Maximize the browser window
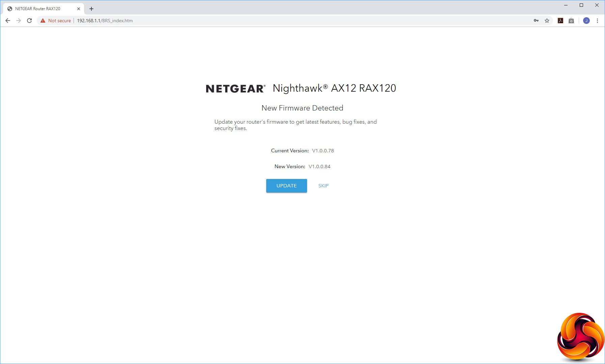Image resolution: width=605 pixels, height=364 pixels. click(x=581, y=5)
